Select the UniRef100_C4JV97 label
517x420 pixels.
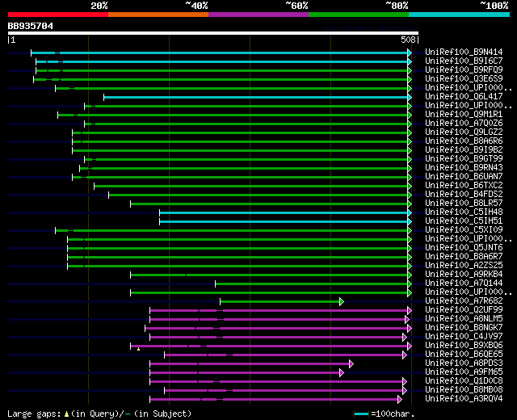click(x=464, y=337)
